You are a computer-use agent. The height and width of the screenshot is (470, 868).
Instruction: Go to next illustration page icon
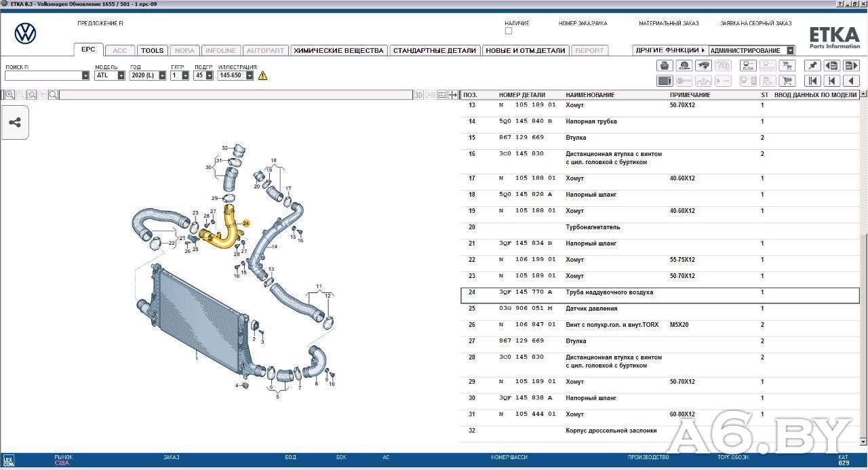point(851,66)
